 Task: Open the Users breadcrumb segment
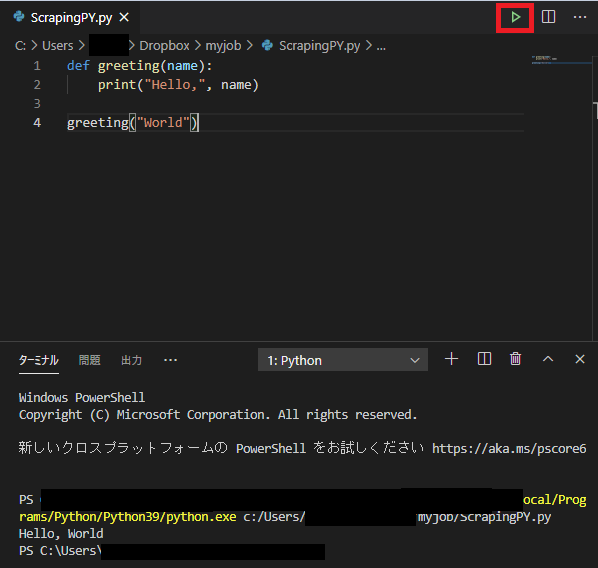58,46
